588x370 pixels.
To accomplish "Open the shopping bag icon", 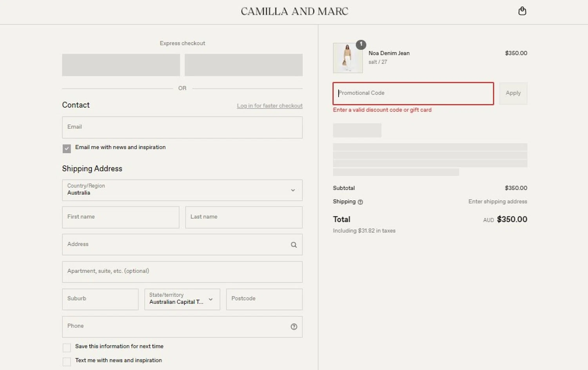I will 522,11.
